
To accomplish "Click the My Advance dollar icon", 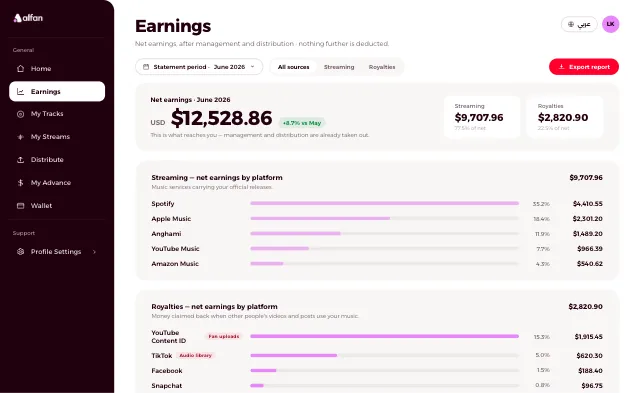I will 20,182.
